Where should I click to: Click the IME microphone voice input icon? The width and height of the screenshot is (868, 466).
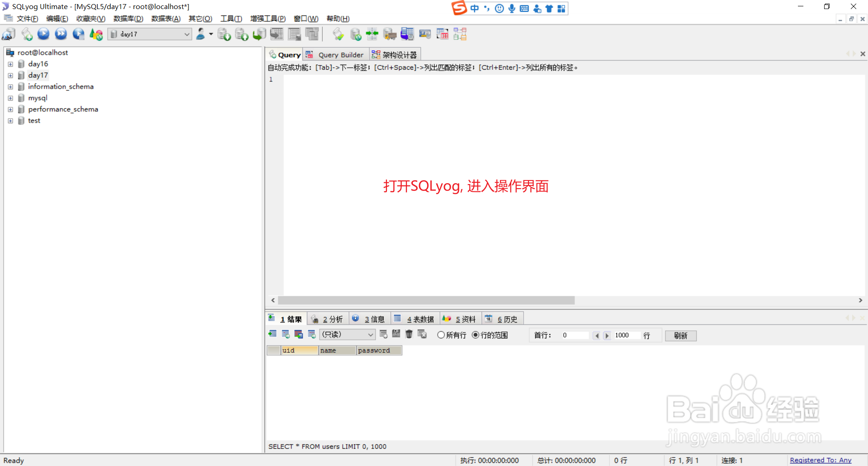pyautogui.click(x=512, y=9)
